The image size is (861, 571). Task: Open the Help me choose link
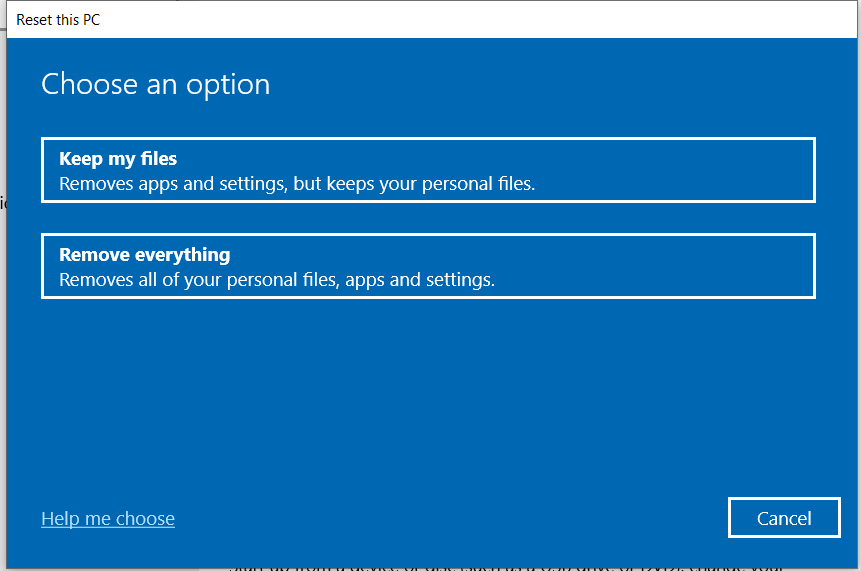pyautogui.click(x=108, y=518)
